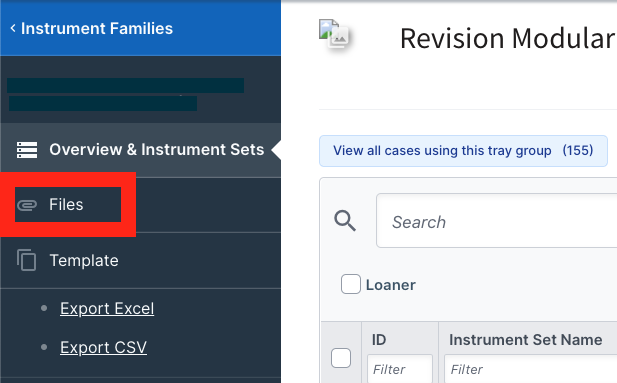Screen dimensions: 617x383
Task: Click the Instrument Set Name Filter field
Action: pyautogui.click(x=531, y=369)
